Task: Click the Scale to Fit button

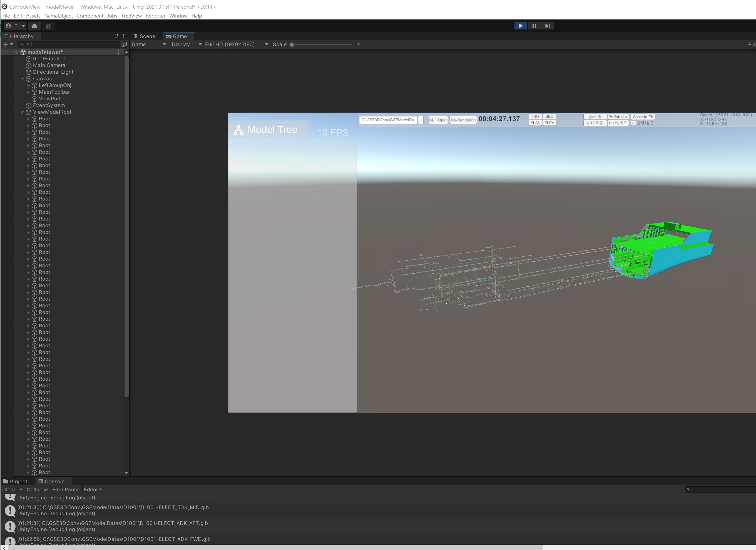Action: click(642, 117)
